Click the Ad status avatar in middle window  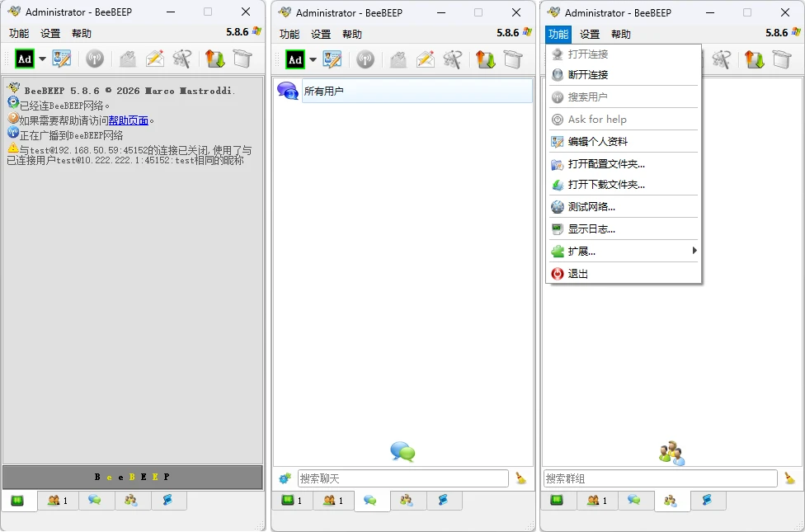[x=295, y=59]
